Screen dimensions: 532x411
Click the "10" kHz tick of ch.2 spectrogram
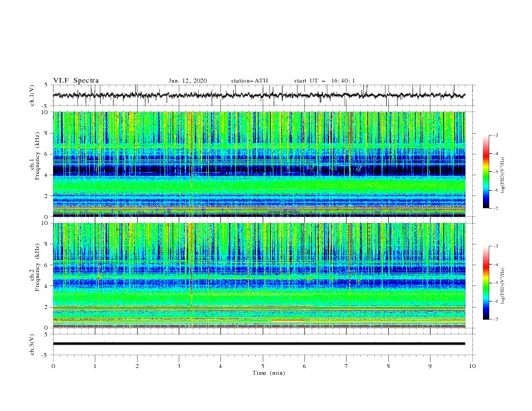tap(46, 223)
